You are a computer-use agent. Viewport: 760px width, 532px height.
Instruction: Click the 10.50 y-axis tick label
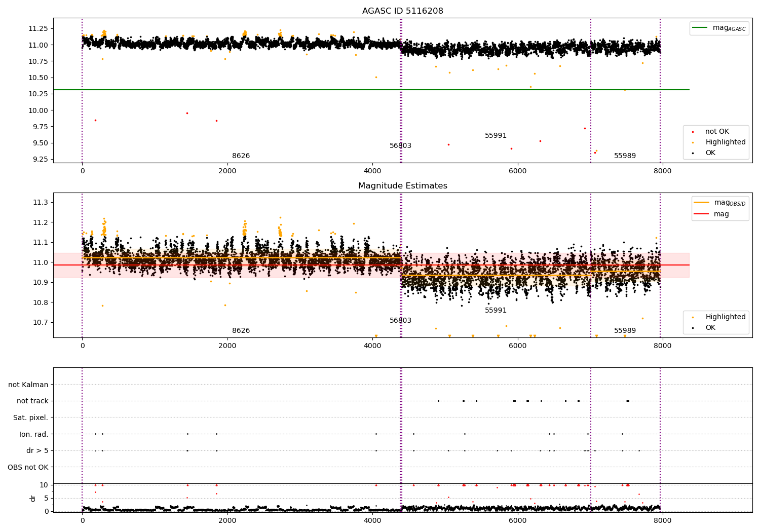38,78
